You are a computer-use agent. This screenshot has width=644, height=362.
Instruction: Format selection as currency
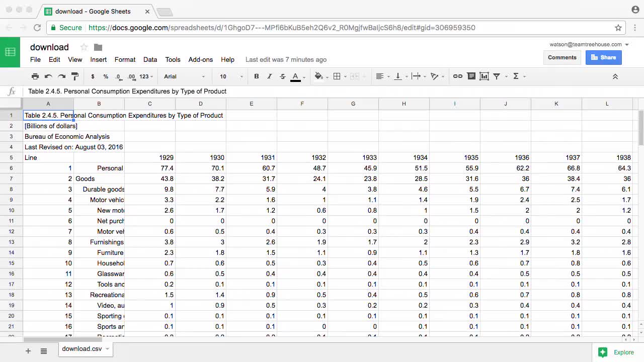point(93,76)
